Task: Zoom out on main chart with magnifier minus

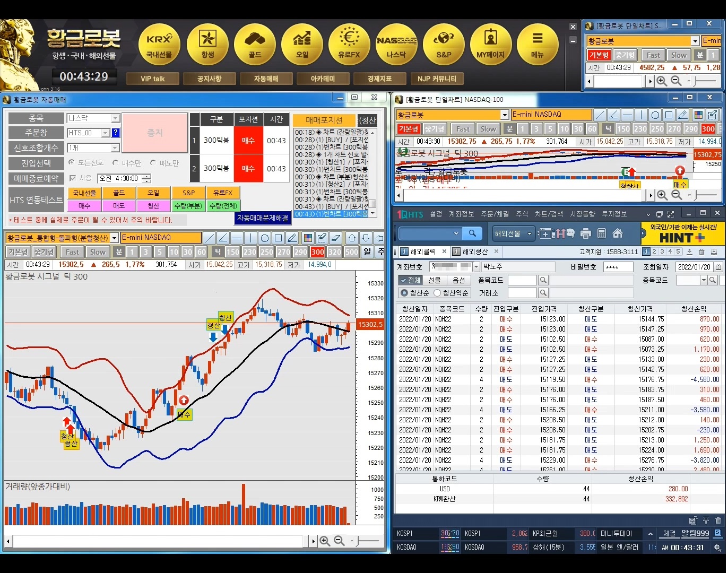Action: (x=339, y=541)
